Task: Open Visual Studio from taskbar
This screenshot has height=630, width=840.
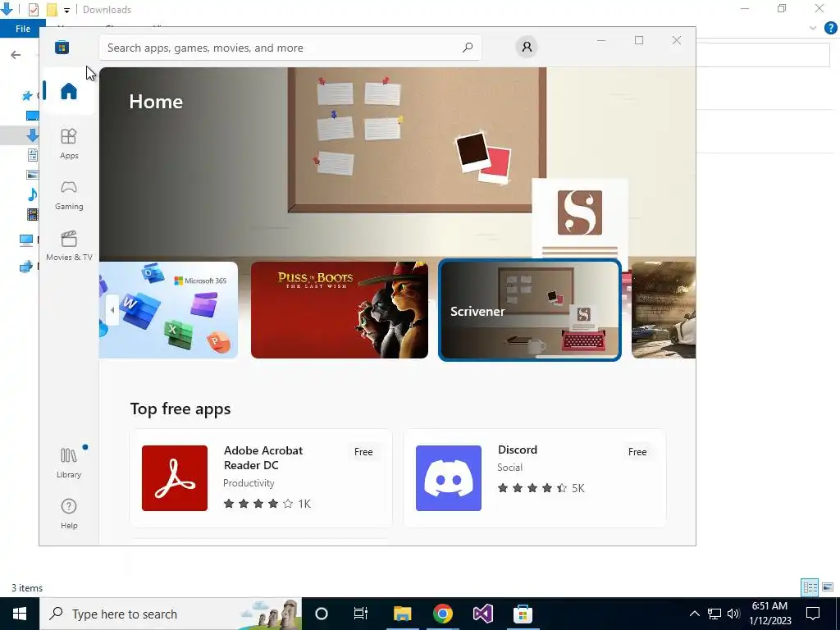Action: tap(482, 614)
